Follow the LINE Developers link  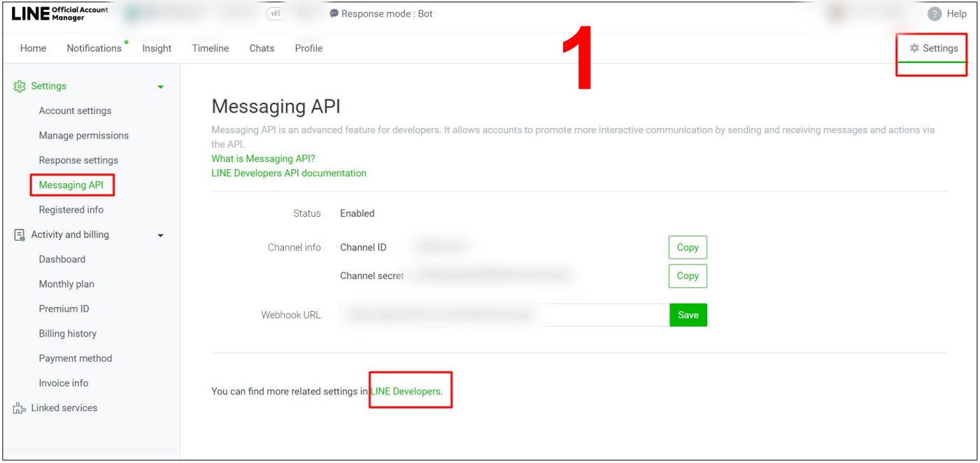point(406,392)
